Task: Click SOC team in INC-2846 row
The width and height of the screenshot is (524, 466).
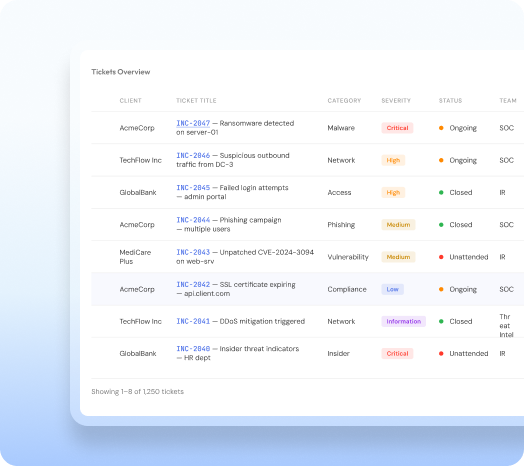Action: coord(506,160)
